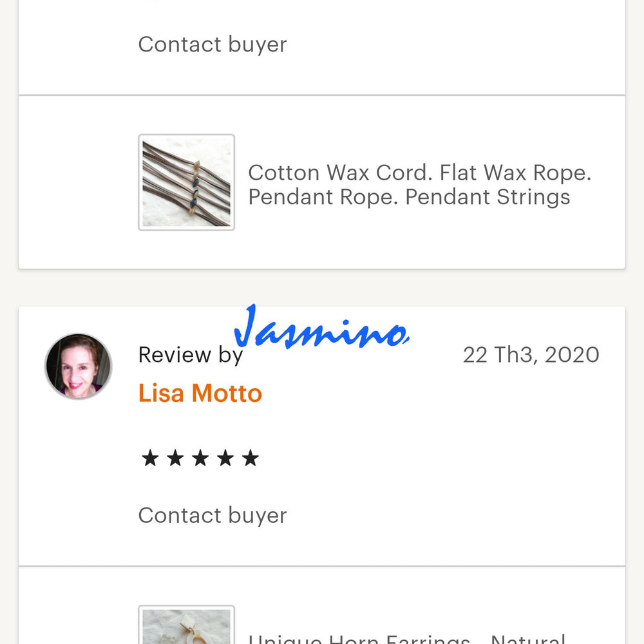Click Contact buyer below Lisa Motto's stars
This screenshot has width=644, height=644.
213,515
